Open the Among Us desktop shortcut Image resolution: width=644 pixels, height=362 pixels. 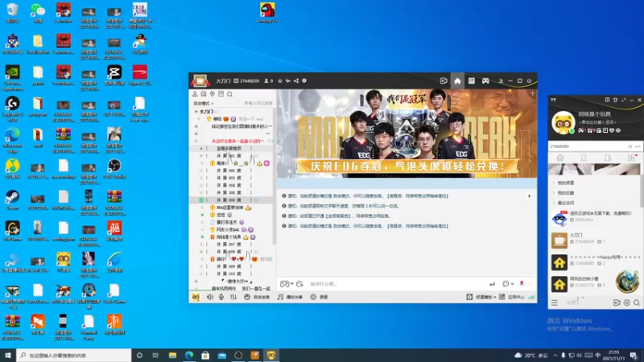[x=267, y=13]
